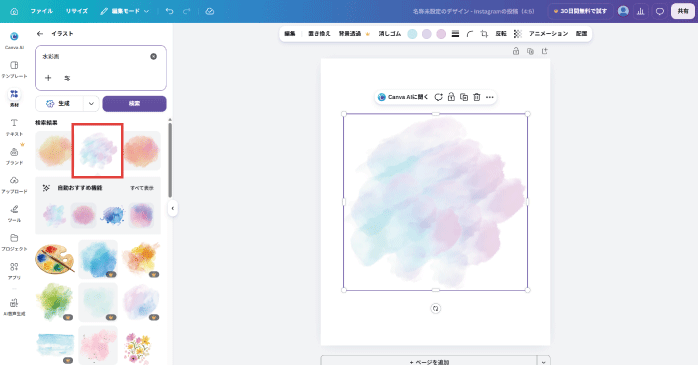Expand the 編集モード dropdown
This screenshot has height=365, width=698.
click(125, 11)
